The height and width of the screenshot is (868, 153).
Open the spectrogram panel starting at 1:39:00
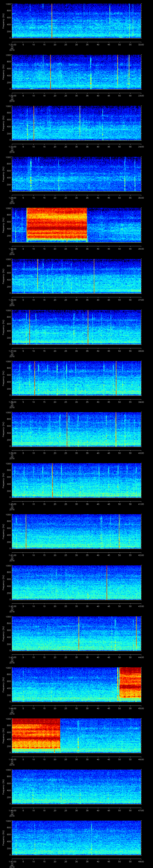[77, 429]
